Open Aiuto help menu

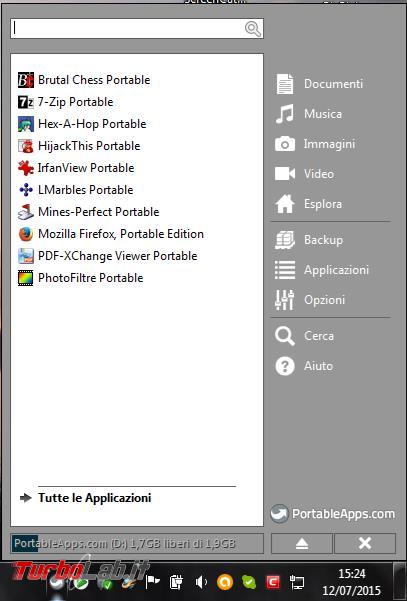coord(304,366)
